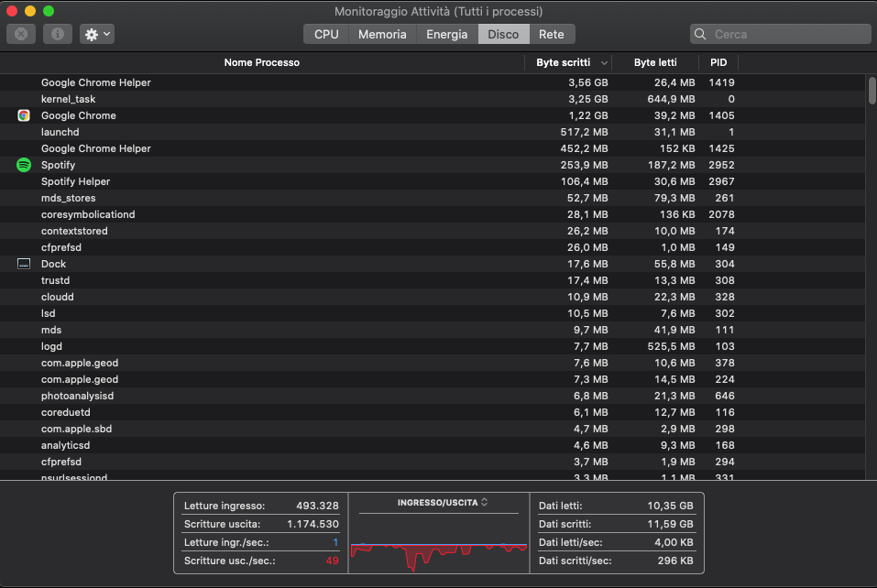This screenshot has width=877, height=588.
Task: Click the vertical scrollbar thumb
Action: click(x=872, y=91)
